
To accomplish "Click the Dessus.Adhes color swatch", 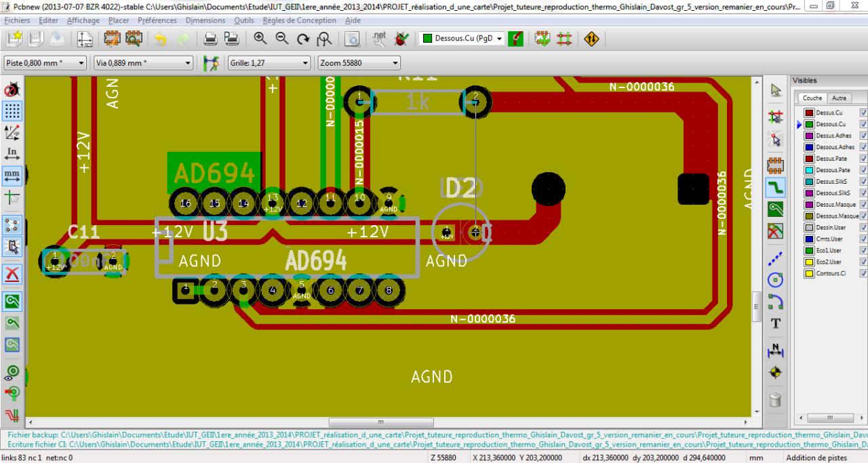I will click(809, 136).
